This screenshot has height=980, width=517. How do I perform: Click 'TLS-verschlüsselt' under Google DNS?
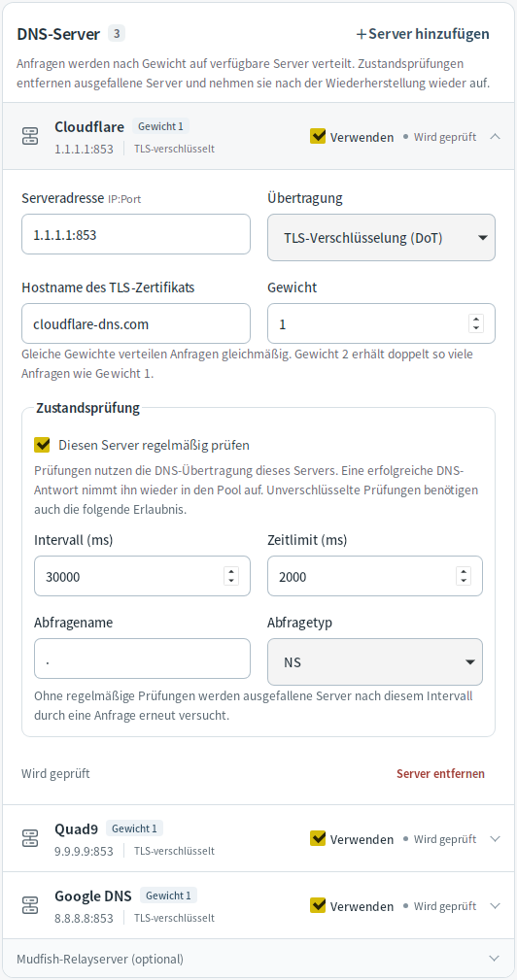(174, 918)
